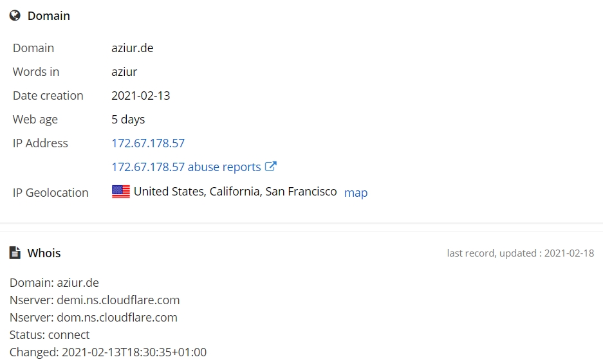This screenshot has width=603, height=364.
Task: Click the 'Status: connect' line
Action: [50, 335]
